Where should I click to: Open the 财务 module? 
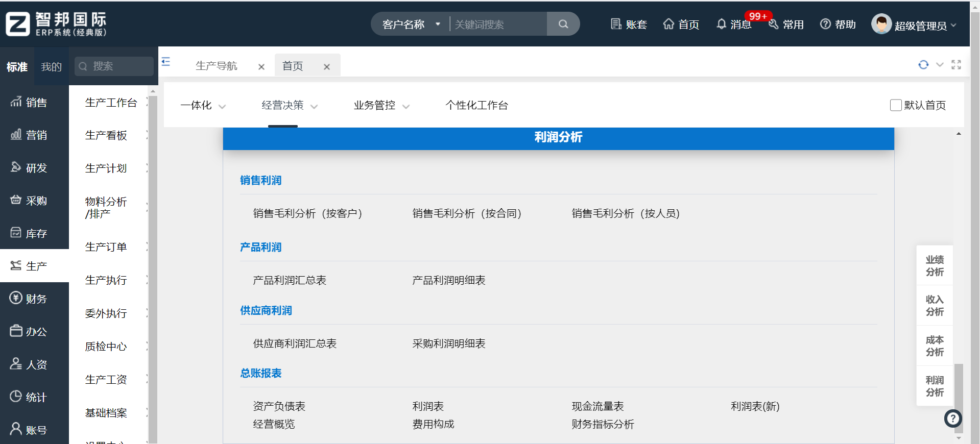(34, 299)
